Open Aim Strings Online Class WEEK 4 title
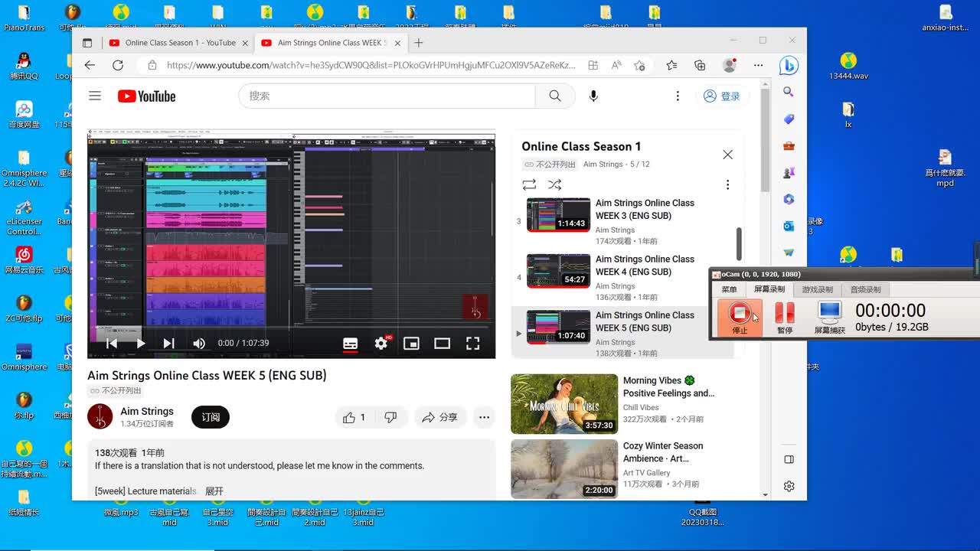980x551 pixels. 645,266
